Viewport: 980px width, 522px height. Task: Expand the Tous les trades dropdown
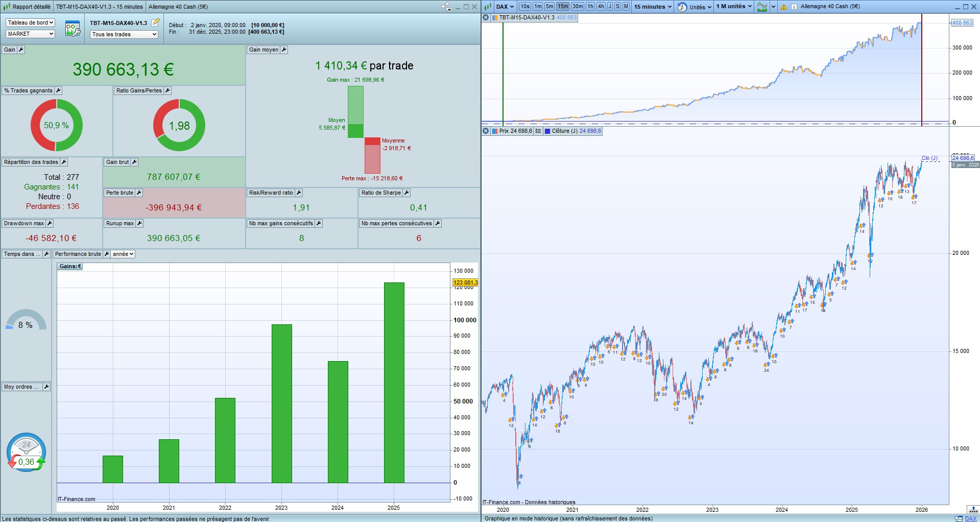point(124,34)
